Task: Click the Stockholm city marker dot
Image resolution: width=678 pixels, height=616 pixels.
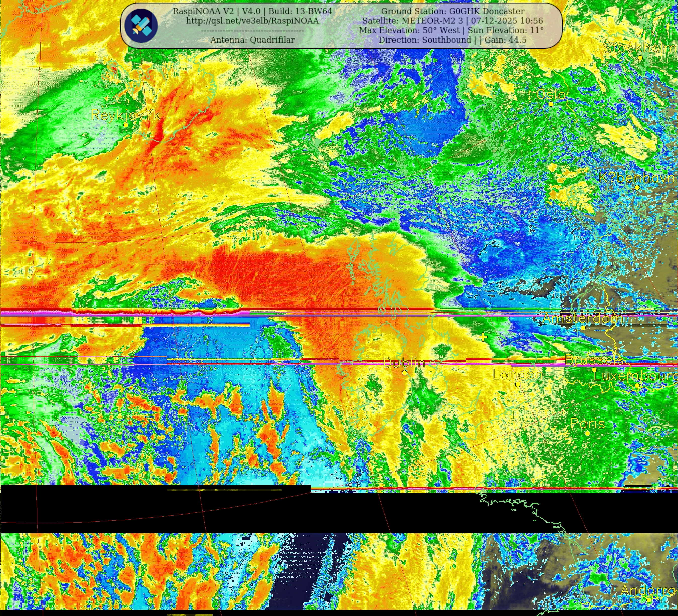Action: click(x=640, y=58)
